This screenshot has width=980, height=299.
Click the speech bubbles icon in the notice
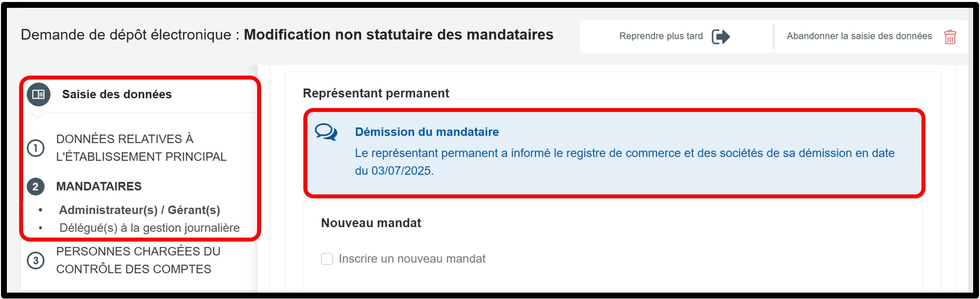326,132
